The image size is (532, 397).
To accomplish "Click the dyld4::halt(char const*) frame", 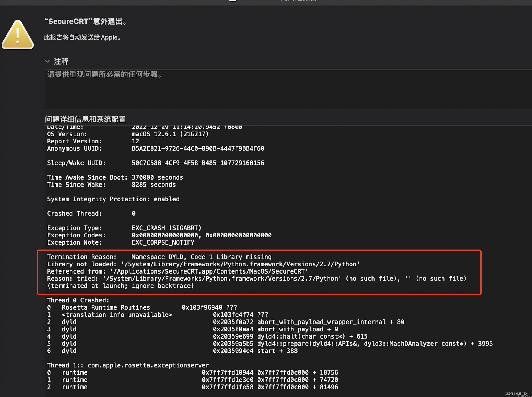I will click(207, 336).
